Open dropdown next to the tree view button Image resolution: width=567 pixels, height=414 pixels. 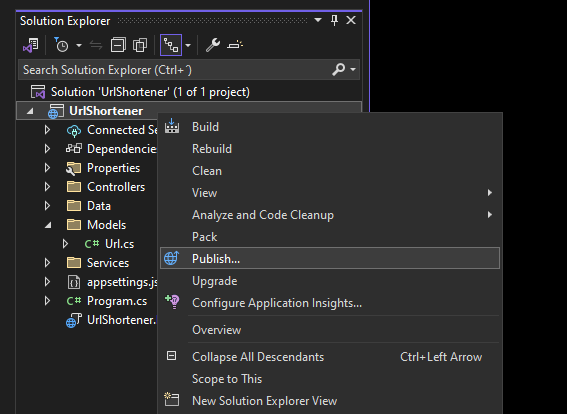188,46
